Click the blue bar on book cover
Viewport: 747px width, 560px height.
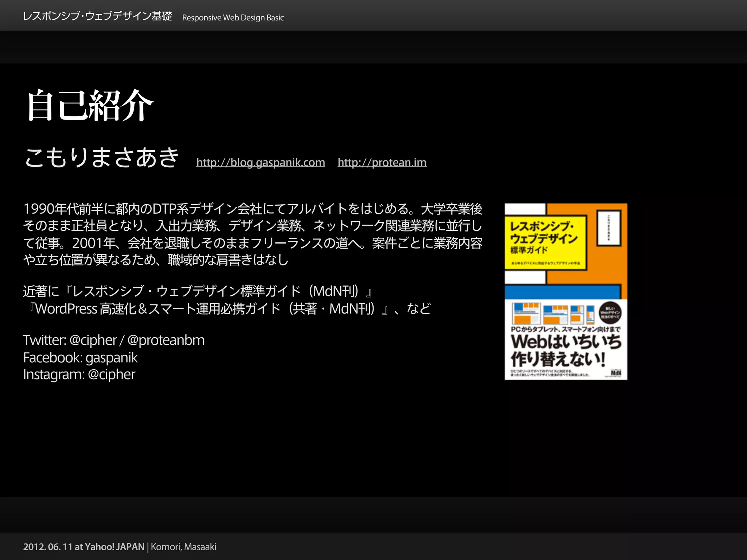pyautogui.click(x=562, y=292)
